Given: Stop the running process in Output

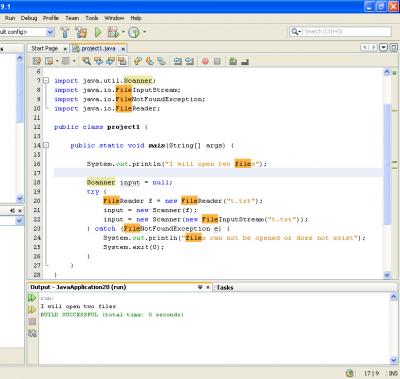Looking at the screenshot, I should point(32,321).
